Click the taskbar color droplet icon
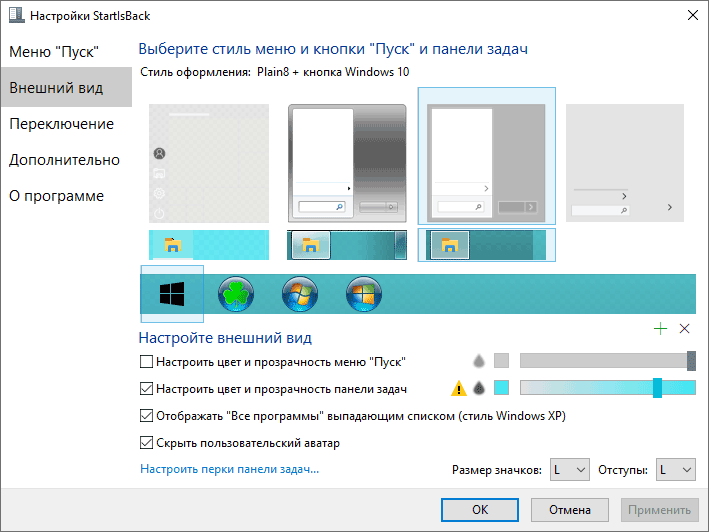 click(479, 388)
